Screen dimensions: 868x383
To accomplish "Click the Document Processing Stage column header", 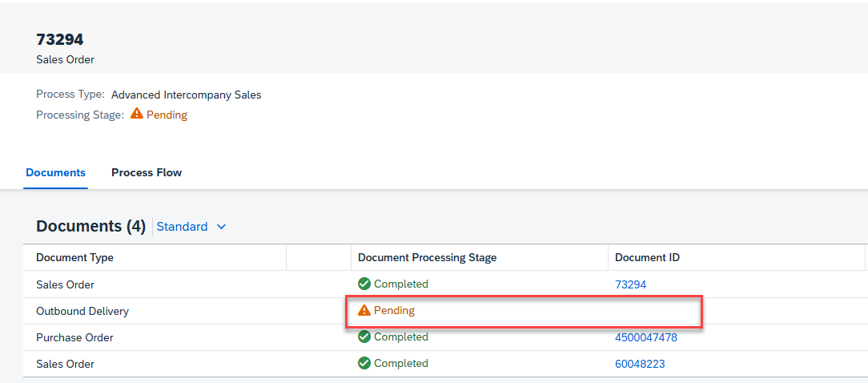I will [x=428, y=258].
